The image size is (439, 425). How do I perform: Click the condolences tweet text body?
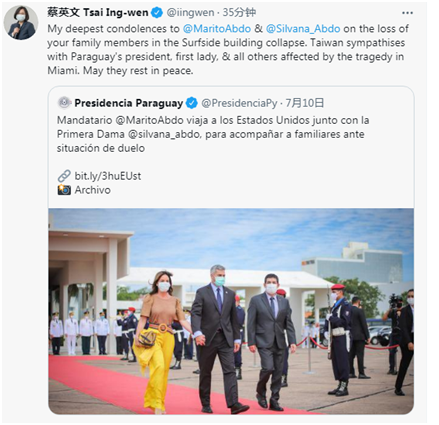click(x=228, y=50)
